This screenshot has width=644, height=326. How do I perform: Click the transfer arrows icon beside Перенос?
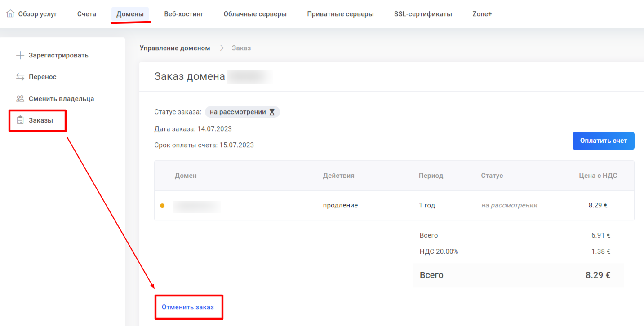[x=20, y=77]
